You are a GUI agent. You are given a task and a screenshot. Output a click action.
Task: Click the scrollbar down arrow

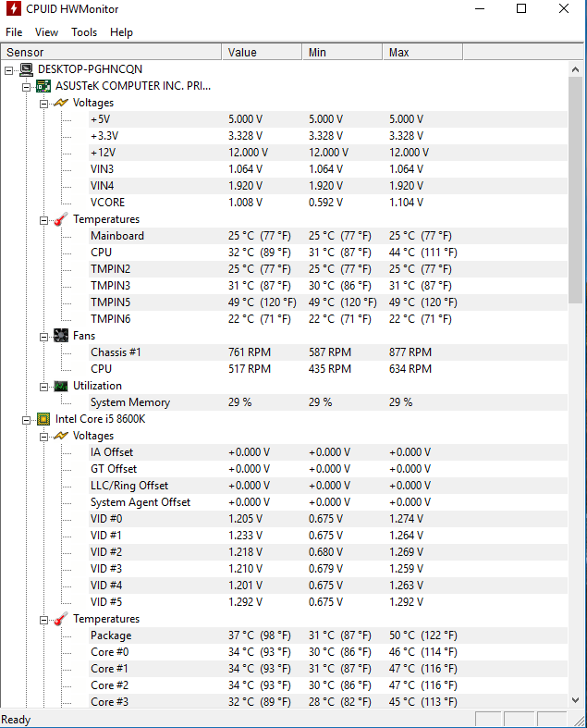tap(575, 699)
